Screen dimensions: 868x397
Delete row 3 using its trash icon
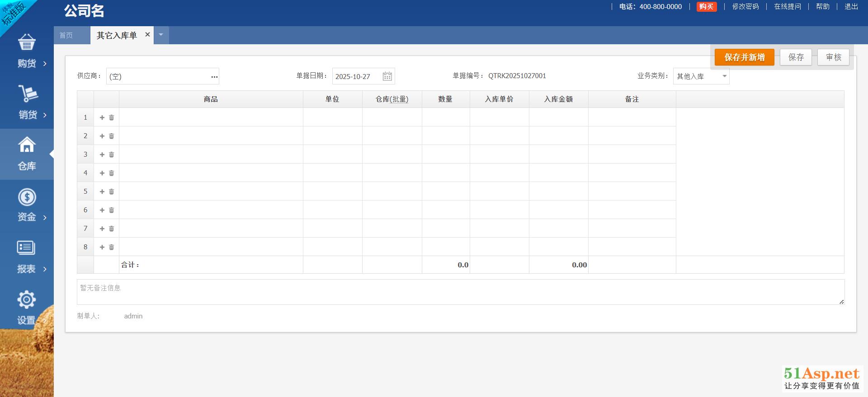click(112, 154)
